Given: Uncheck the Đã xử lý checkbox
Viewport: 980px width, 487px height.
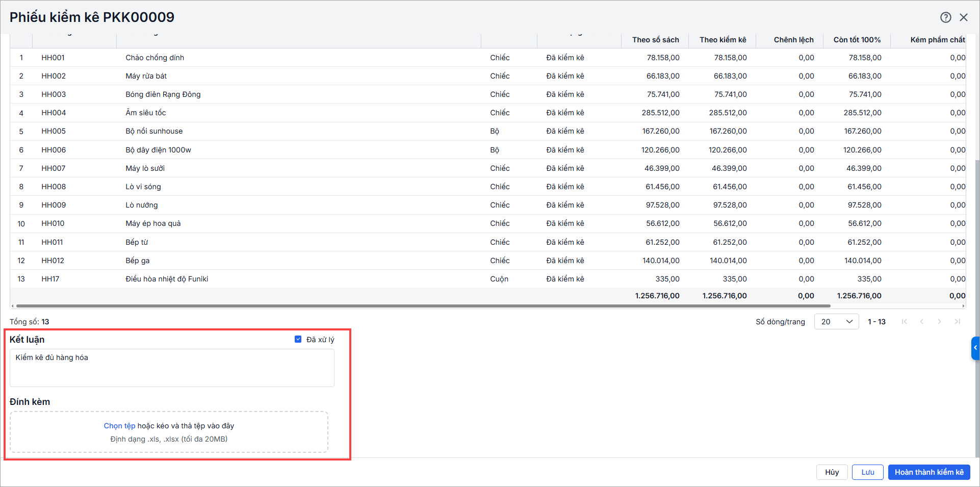Looking at the screenshot, I should point(298,339).
